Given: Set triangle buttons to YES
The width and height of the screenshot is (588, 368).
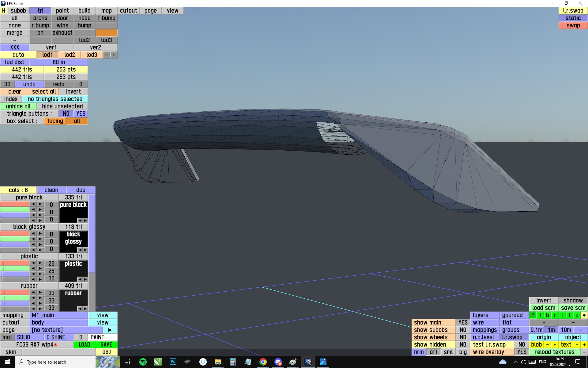Looking at the screenshot, I should click(x=81, y=114).
